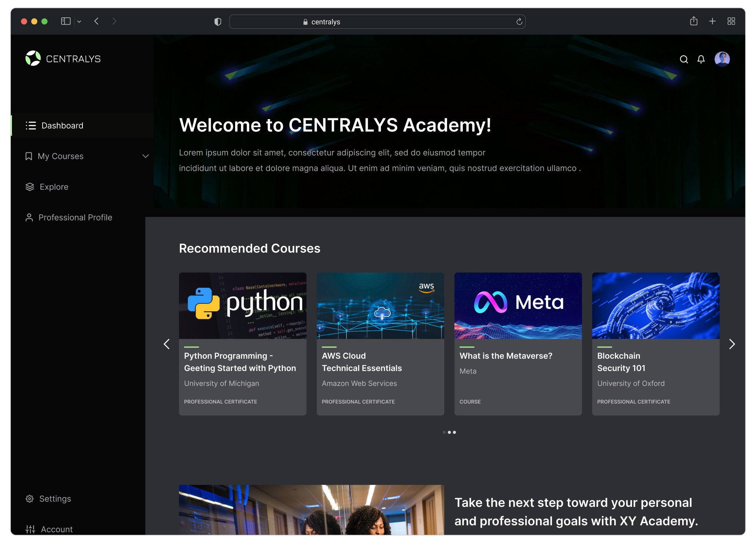
Task: Expand the My Courses chevron
Action: (145, 156)
